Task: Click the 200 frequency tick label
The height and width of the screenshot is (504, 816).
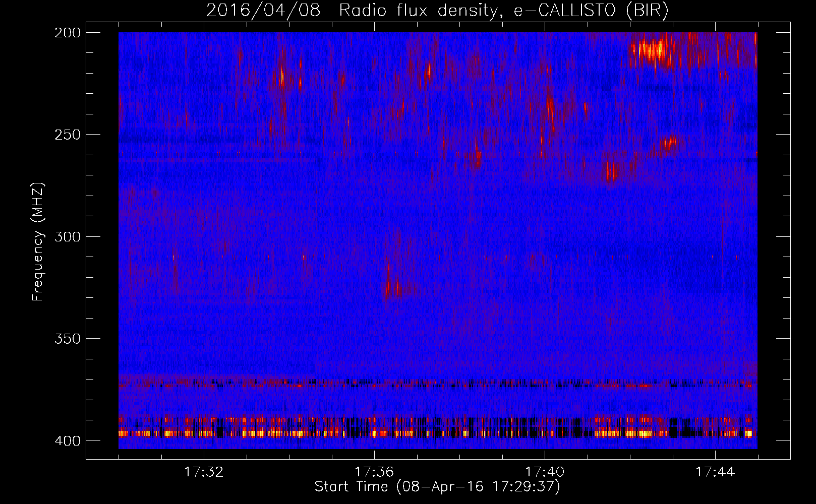Action: [x=67, y=32]
